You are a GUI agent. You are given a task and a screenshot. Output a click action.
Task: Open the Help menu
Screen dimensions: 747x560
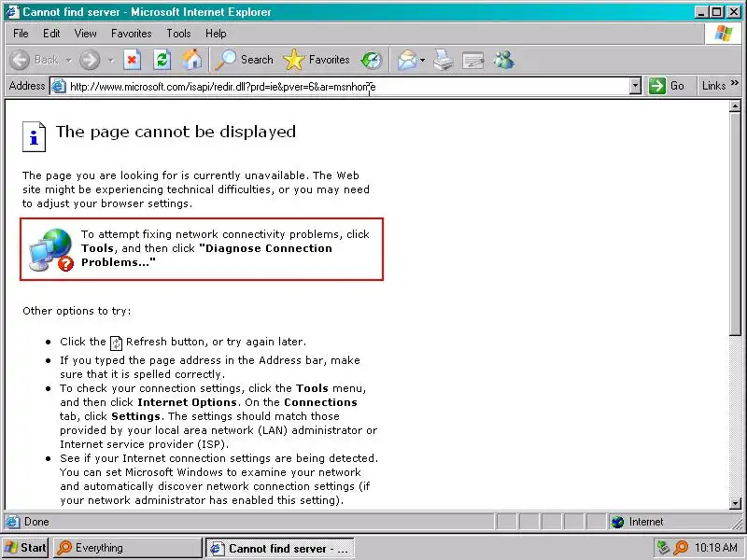coord(216,34)
